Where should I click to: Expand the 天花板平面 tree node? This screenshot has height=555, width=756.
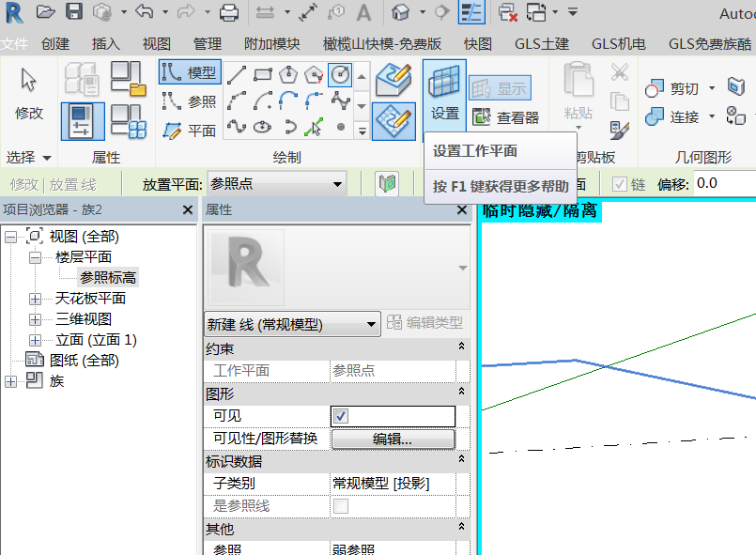pos(35,299)
